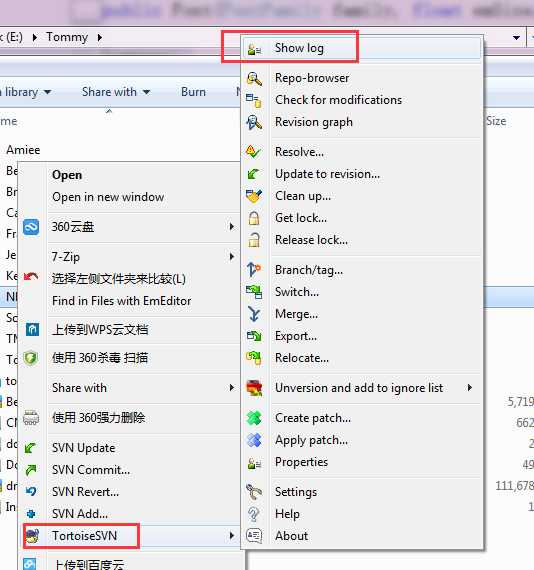Screen dimensions: 534x570
Task: Expand the 7-Zip submenu arrow
Action: (x=232, y=257)
